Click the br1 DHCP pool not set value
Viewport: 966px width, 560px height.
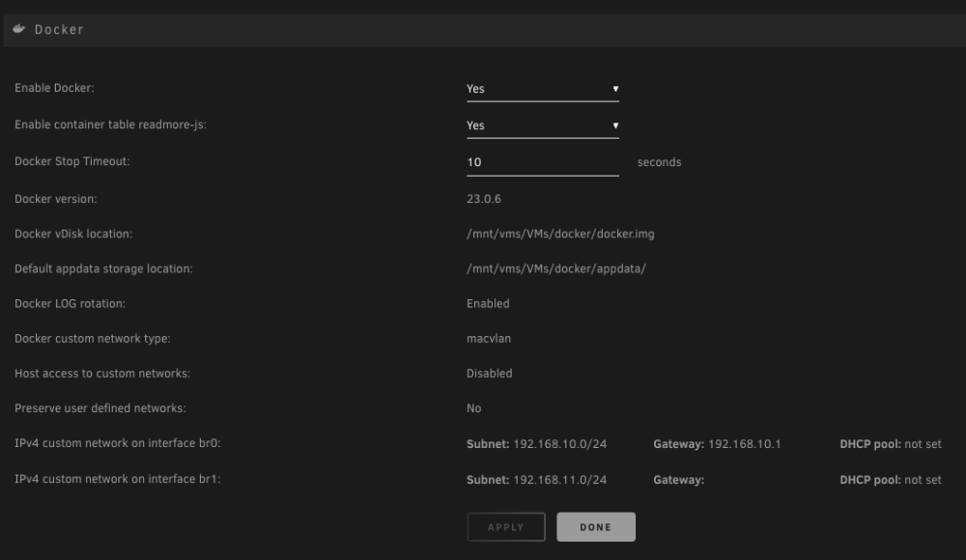pyautogui.click(x=923, y=480)
